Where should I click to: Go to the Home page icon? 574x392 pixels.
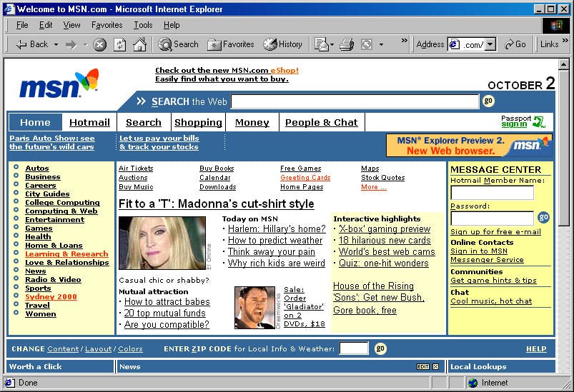(x=139, y=44)
